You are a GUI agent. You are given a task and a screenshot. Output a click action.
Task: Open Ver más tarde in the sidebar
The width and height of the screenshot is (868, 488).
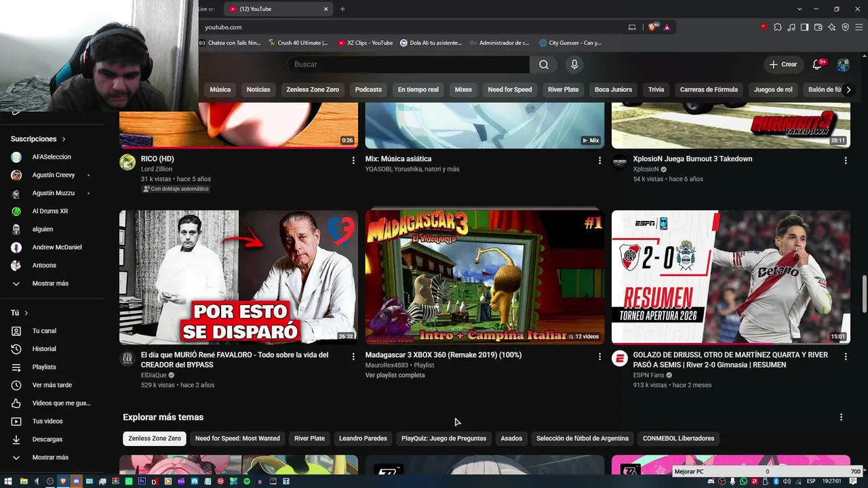click(x=52, y=385)
